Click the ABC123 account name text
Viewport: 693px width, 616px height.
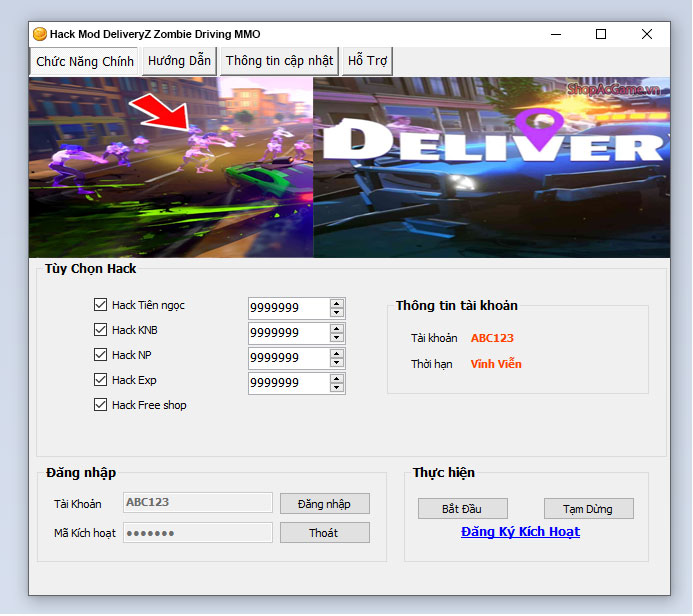tap(492, 338)
